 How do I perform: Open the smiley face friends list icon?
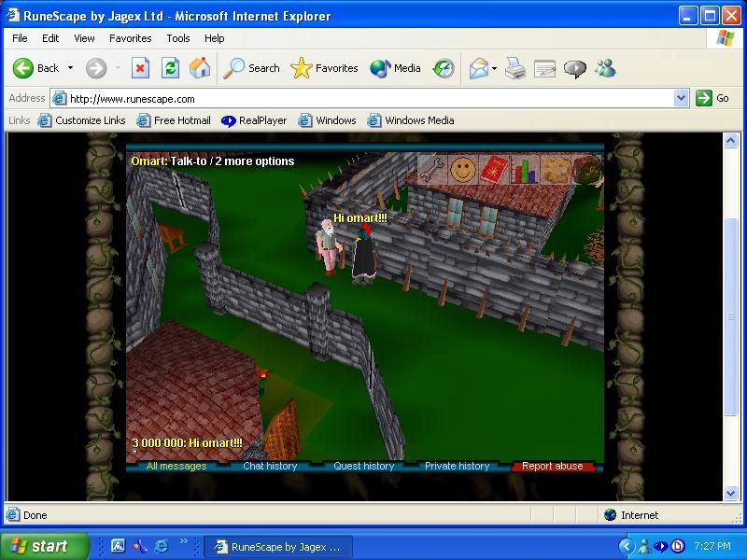[463, 169]
